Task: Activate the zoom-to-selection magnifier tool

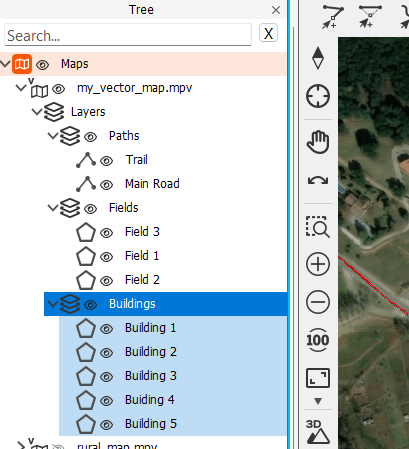Action: 318,227
